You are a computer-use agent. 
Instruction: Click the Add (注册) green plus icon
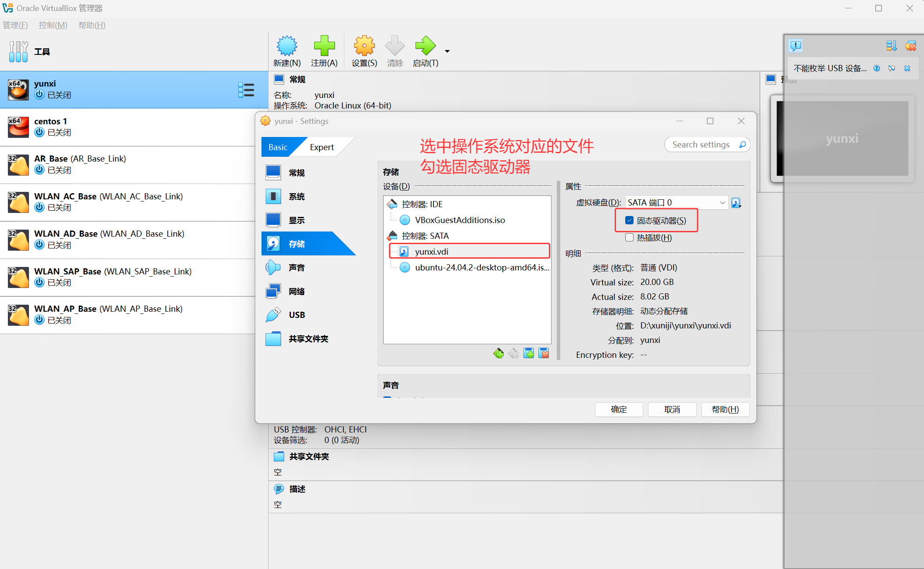pos(324,46)
